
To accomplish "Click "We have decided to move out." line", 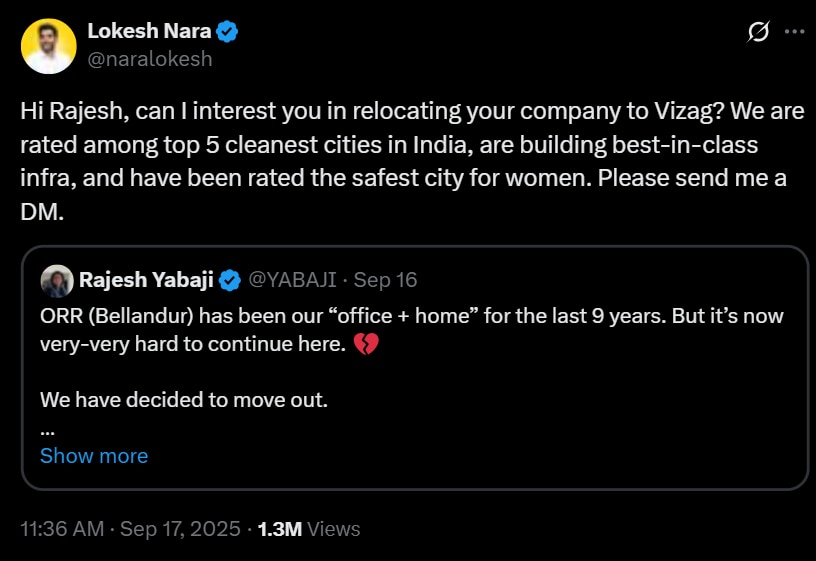I will click(x=184, y=401).
